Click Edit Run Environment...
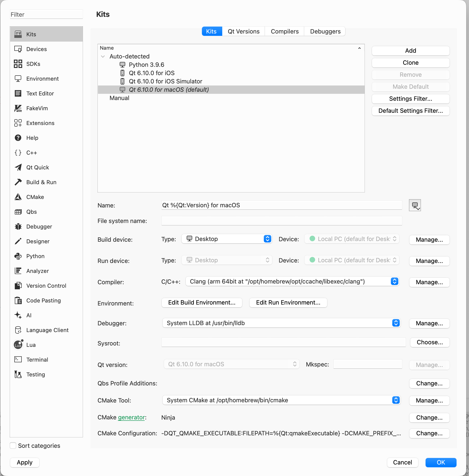469x476 pixels. [288, 302]
